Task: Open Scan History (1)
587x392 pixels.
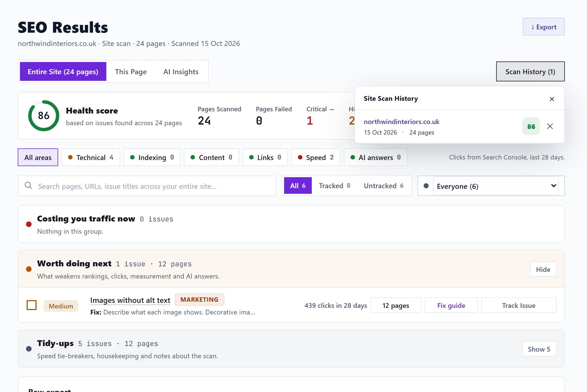Action: coord(530,71)
